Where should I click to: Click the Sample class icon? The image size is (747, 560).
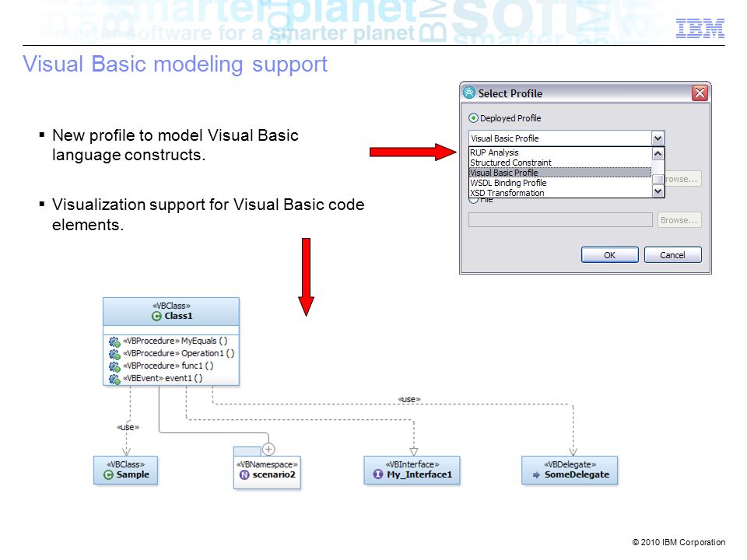(x=108, y=474)
